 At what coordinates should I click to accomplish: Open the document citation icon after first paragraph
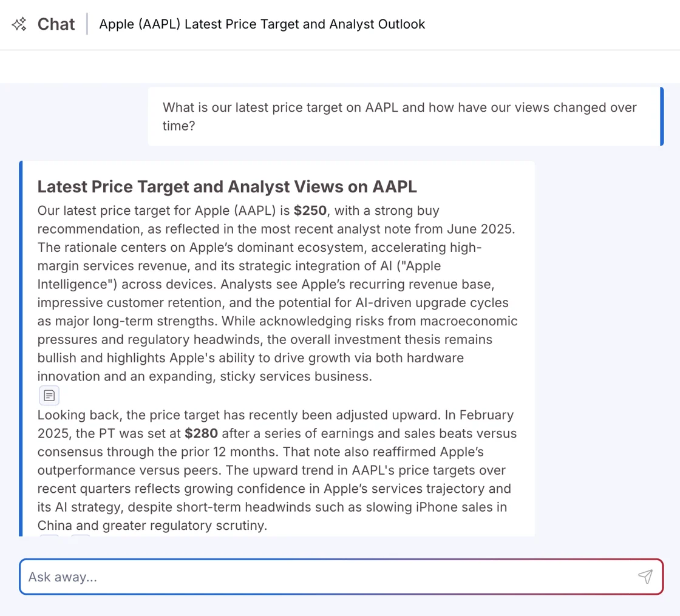49,395
